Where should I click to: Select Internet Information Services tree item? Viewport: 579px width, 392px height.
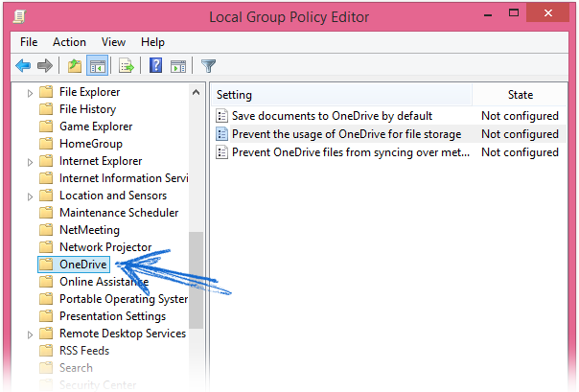pos(124,178)
